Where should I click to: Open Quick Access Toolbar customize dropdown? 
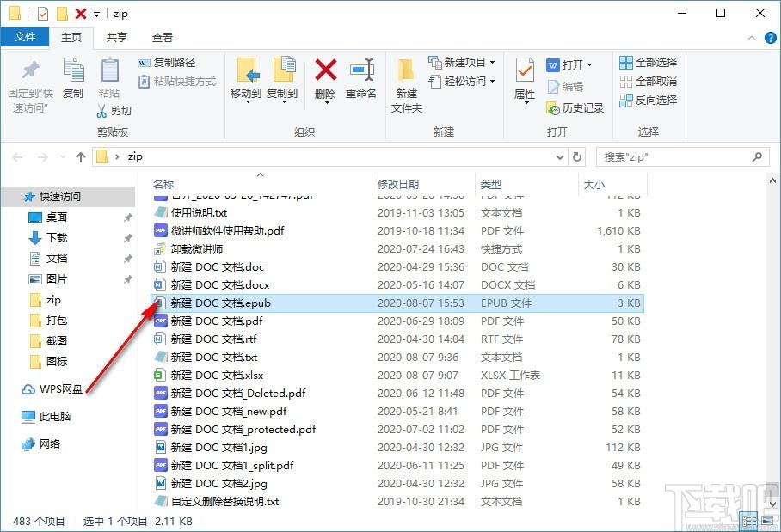pos(96,15)
